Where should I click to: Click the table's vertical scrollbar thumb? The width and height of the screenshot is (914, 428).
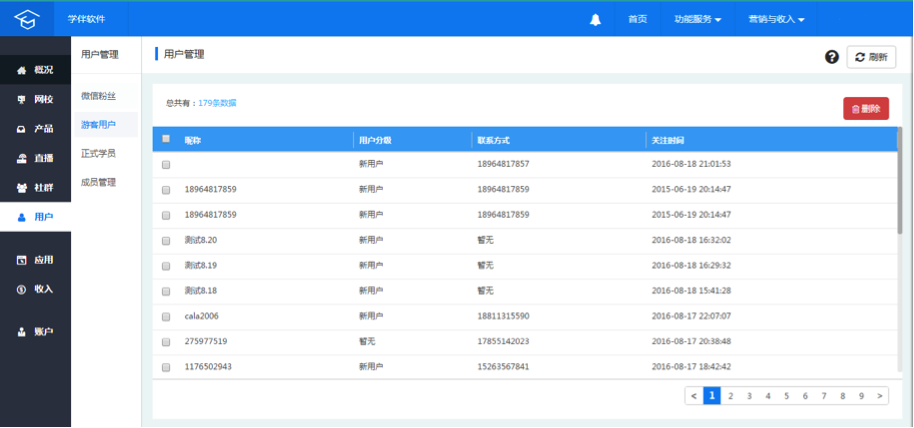click(x=899, y=180)
